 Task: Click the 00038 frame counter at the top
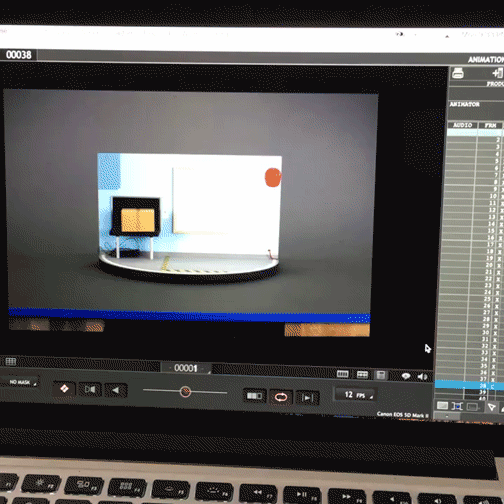19,55
